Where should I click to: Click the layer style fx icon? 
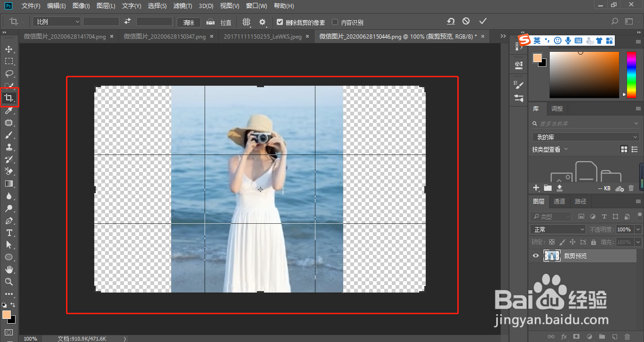[x=564, y=337]
